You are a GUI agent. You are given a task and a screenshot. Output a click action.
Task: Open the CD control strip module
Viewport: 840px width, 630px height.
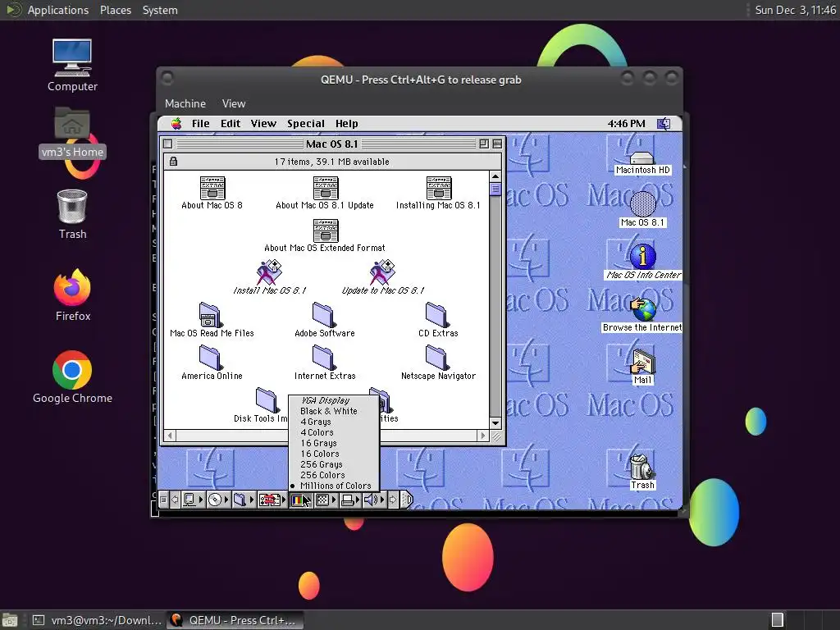click(x=218, y=500)
